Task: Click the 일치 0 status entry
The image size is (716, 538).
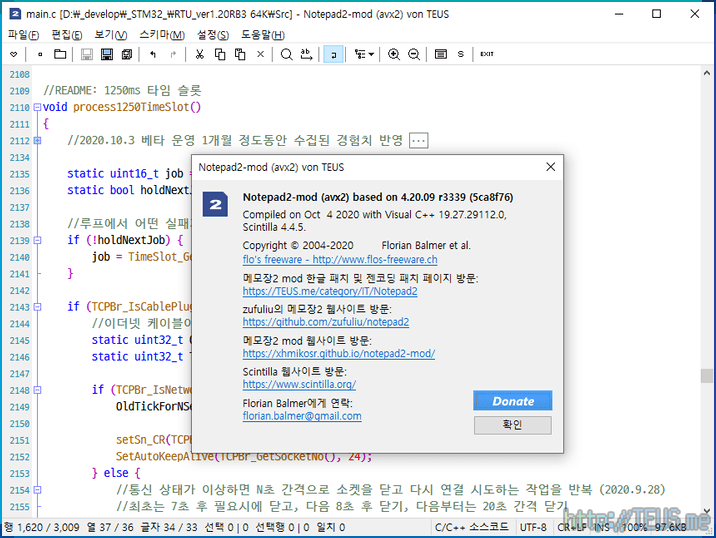Action: [331, 527]
